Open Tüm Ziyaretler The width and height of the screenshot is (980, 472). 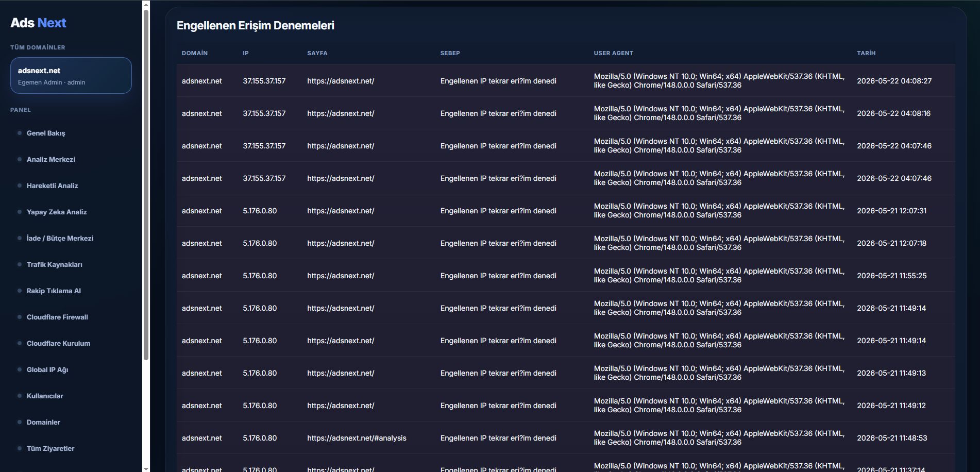click(x=50, y=448)
